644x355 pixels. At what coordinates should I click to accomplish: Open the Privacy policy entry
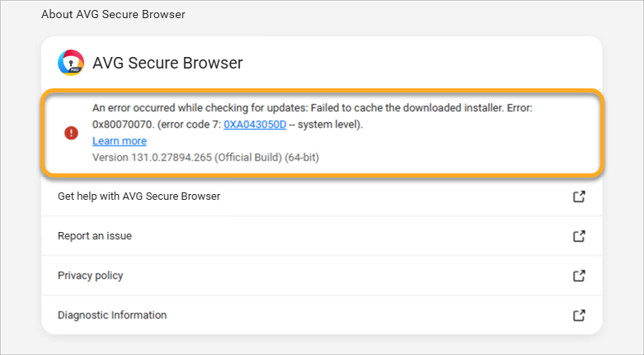tap(91, 276)
